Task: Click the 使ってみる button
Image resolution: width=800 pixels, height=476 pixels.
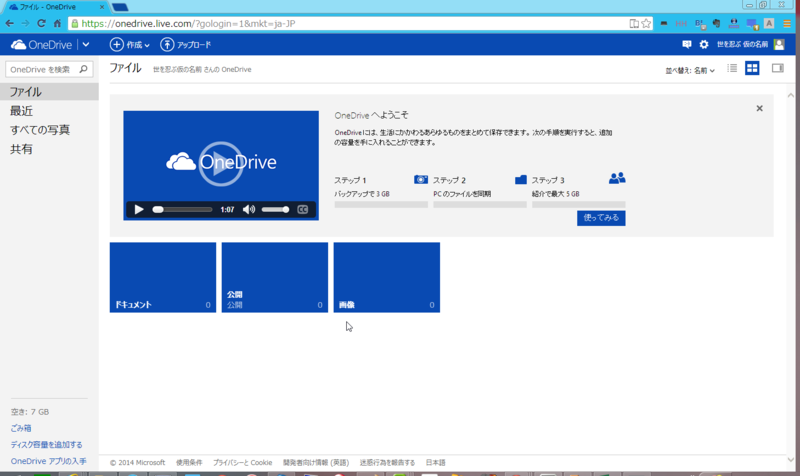Action: pyautogui.click(x=601, y=218)
